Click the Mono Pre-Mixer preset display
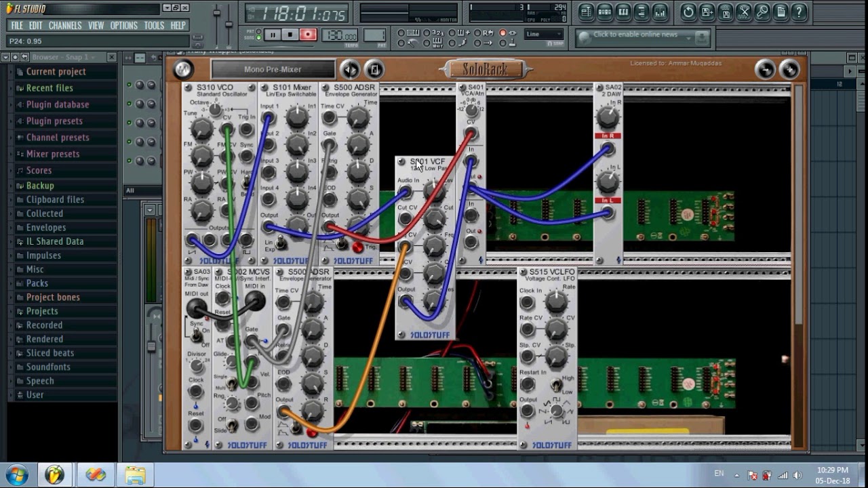The image size is (868, 488). [x=273, y=69]
